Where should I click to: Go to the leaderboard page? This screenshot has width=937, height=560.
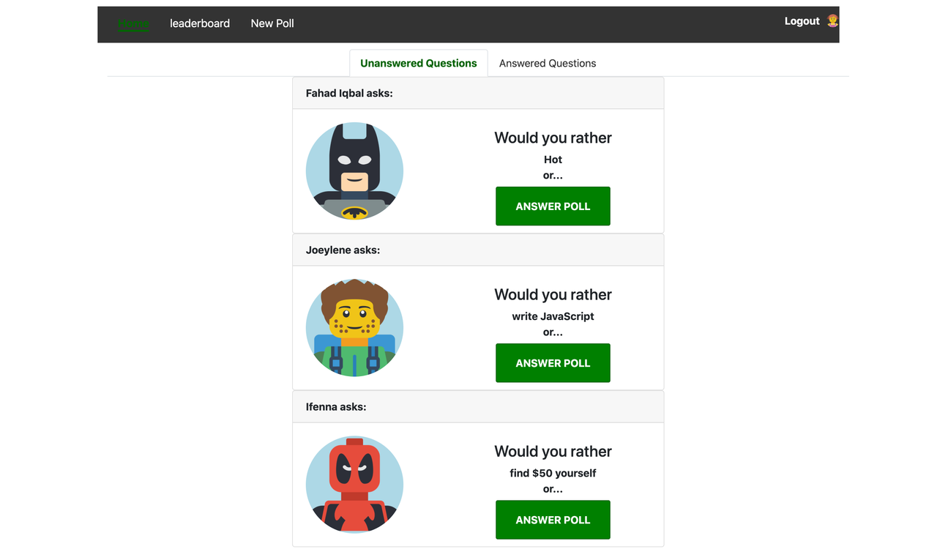(200, 23)
